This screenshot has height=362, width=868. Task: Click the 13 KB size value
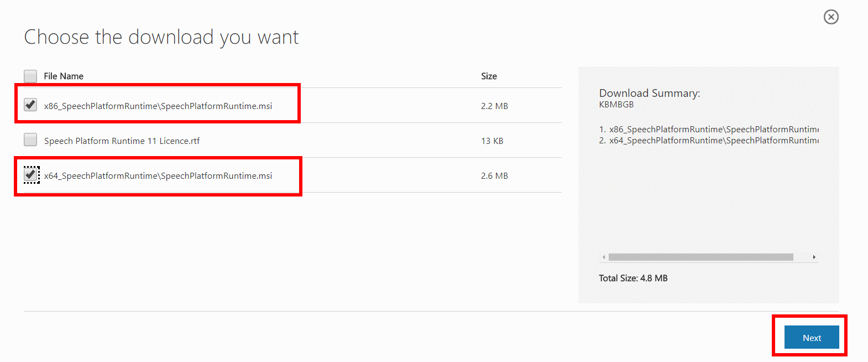492,141
